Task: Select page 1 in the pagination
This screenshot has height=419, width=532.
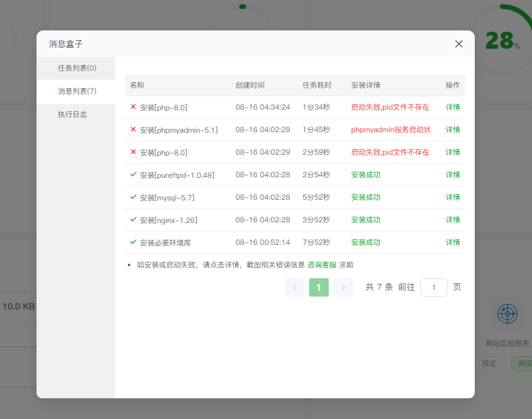Action: tap(319, 287)
